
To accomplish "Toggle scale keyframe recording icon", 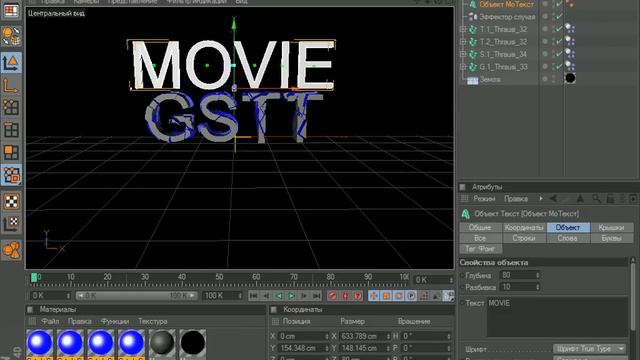I will [x=386, y=296].
